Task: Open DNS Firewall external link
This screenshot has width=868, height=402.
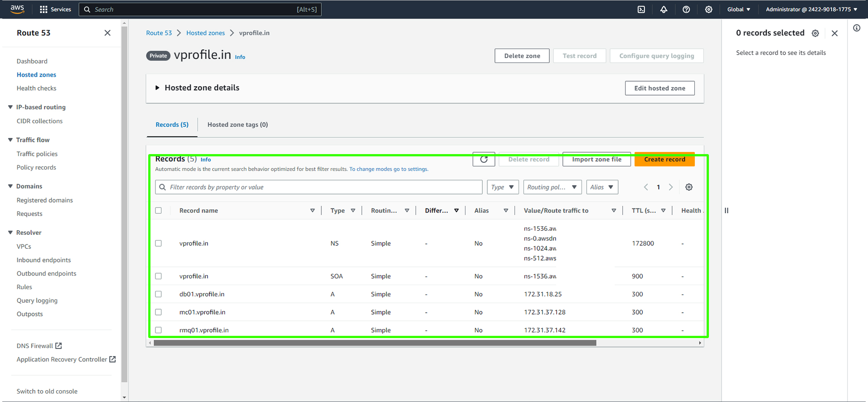Action: click(39, 346)
